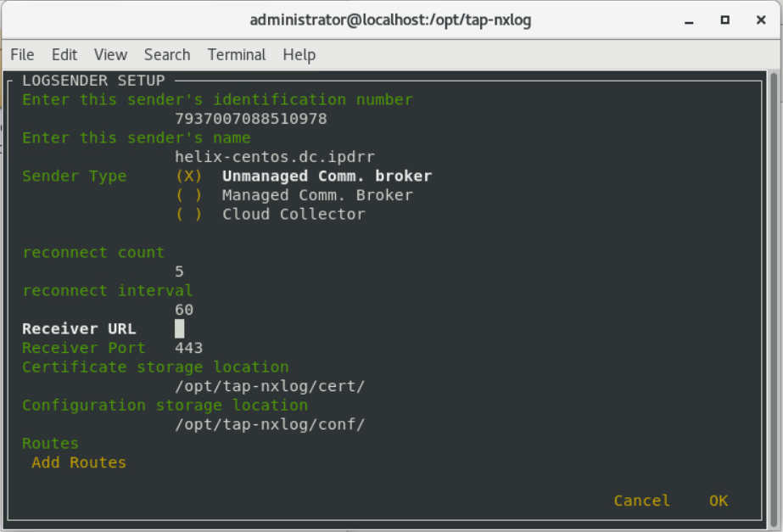This screenshot has width=783, height=532.
Task: Select the sender name helix-centos.dc.ipdrr
Action: [274, 157]
